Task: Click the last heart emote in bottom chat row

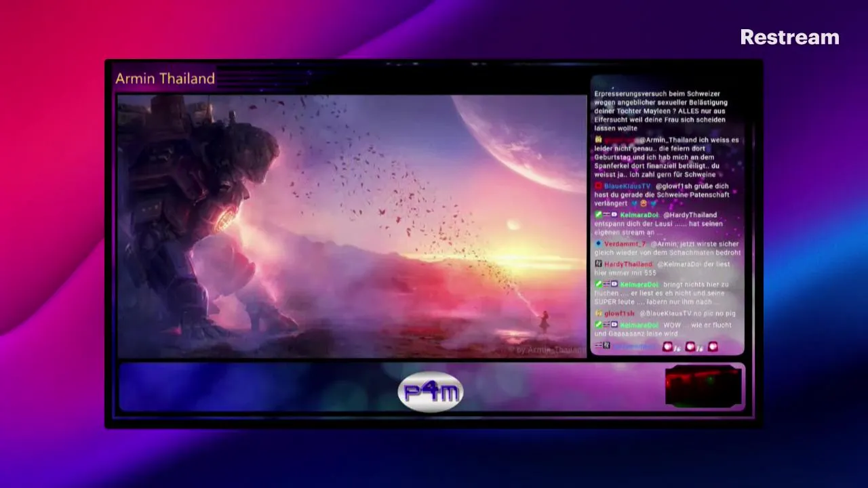Action: pos(713,346)
